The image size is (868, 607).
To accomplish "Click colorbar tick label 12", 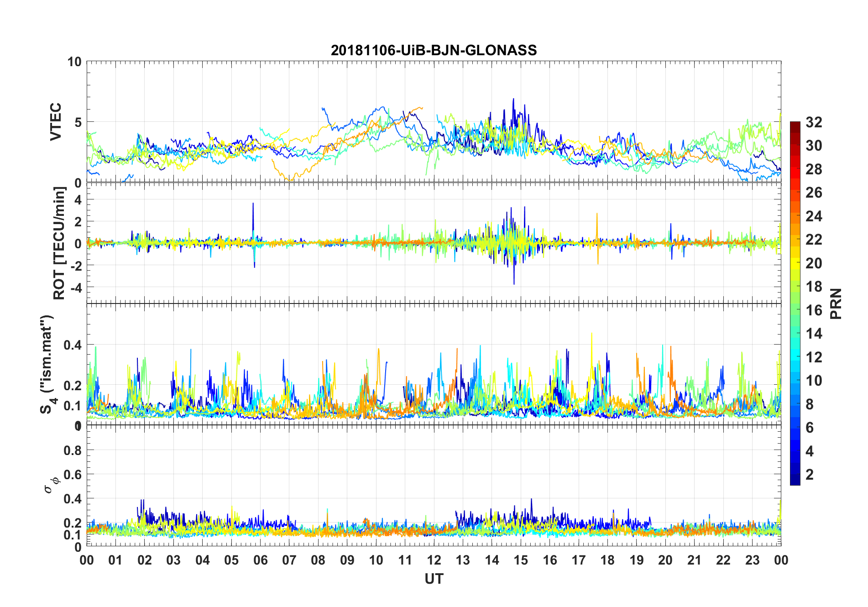I will pos(814,357).
